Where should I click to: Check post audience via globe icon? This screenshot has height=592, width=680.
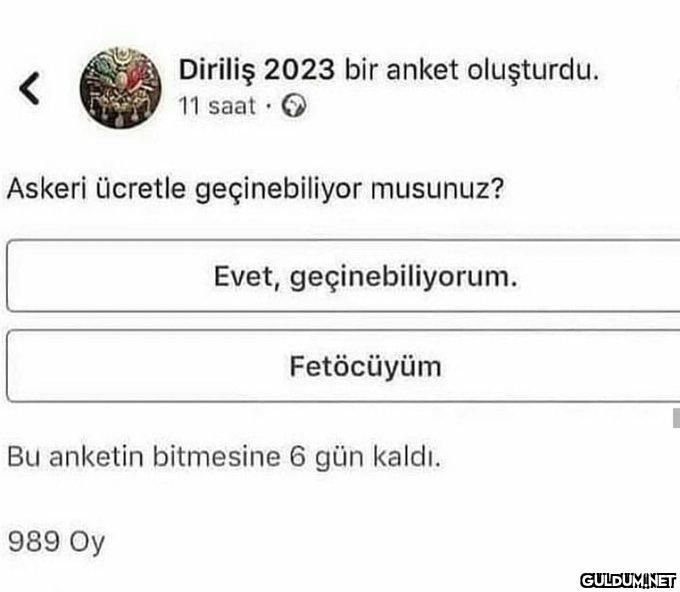tap(294, 106)
